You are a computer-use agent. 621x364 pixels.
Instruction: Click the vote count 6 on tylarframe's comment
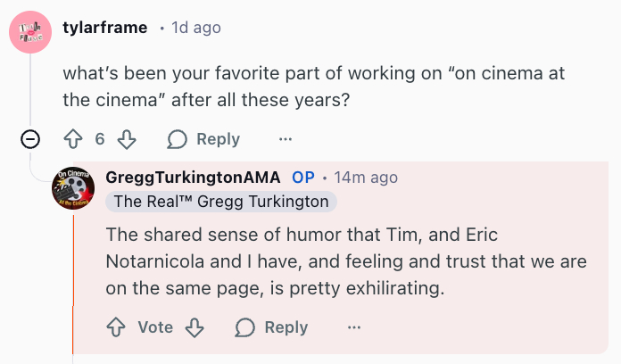(x=100, y=139)
